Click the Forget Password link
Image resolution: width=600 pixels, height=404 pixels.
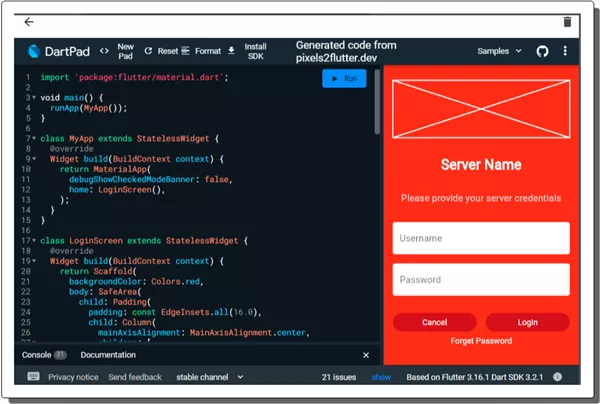[481, 341]
